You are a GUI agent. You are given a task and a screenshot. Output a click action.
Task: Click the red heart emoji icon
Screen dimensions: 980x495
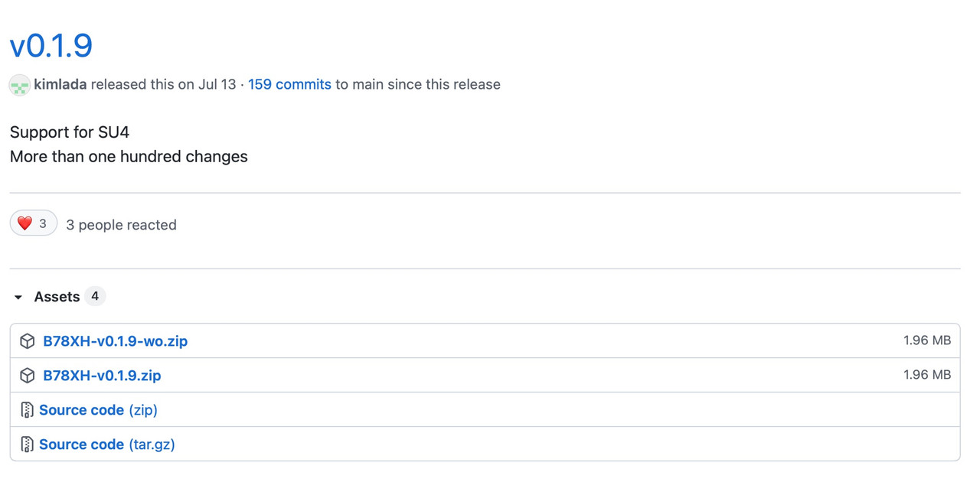[x=24, y=223]
